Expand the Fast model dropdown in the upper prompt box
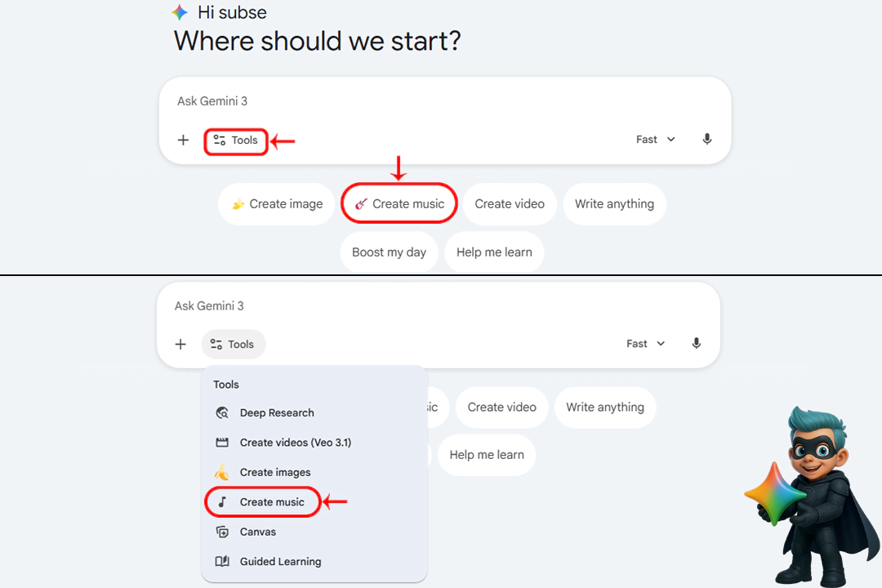 (656, 140)
